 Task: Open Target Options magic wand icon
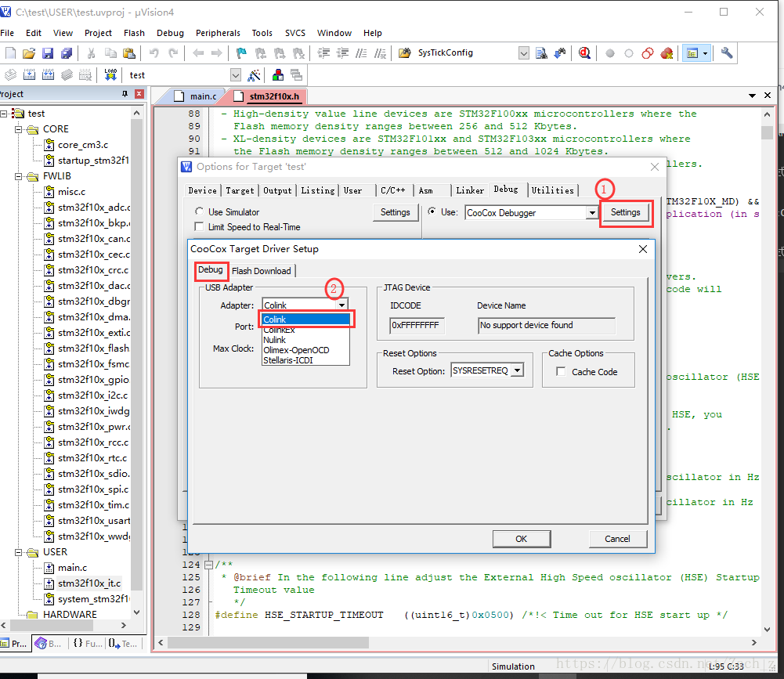click(254, 75)
